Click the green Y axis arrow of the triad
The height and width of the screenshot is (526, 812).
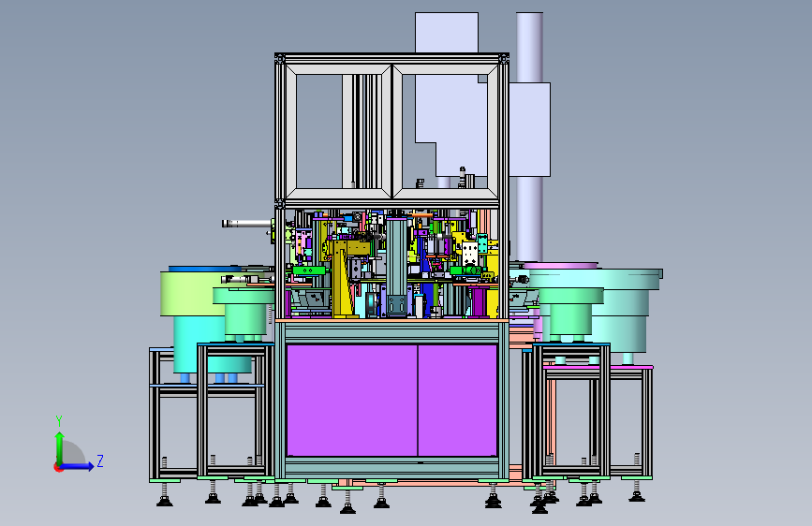(x=60, y=446)
